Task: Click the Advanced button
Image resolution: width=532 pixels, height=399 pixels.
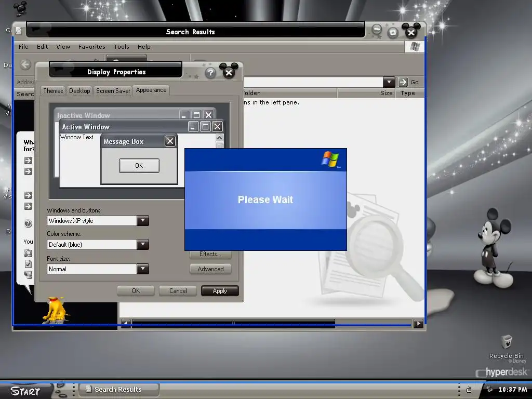Action: tap(210, 269)
